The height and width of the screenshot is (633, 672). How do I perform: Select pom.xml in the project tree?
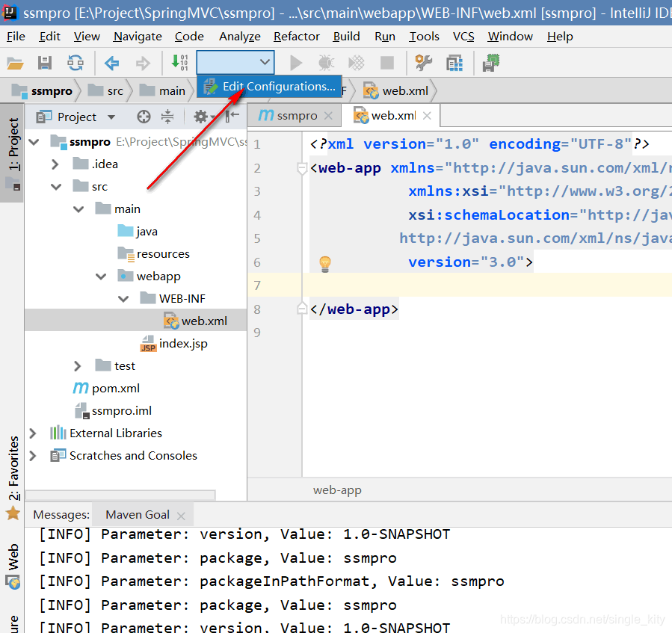(106, 389)
